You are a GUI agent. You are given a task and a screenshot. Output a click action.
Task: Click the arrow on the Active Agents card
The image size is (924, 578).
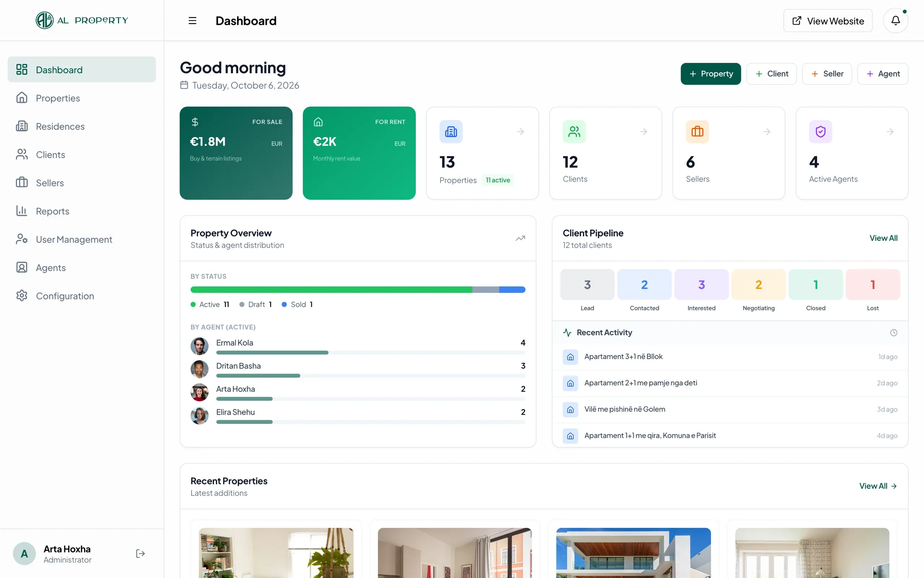point(890,131)
